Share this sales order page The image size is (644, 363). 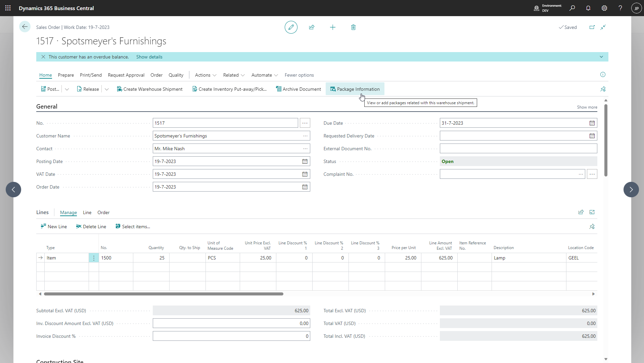pos(312,27)
